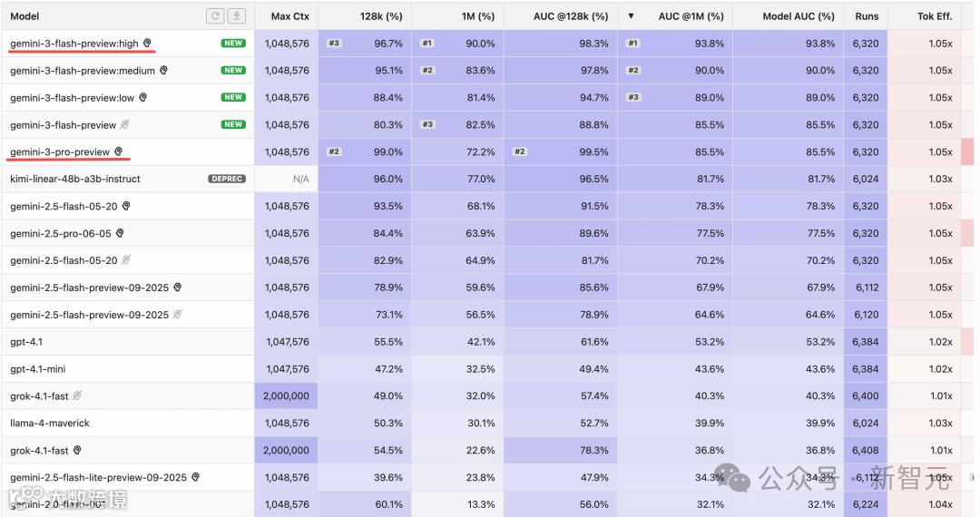Click reasoning icon beside grok-4.1-fast at 54.5%
The image size is (980, 517).
[77, 450]
